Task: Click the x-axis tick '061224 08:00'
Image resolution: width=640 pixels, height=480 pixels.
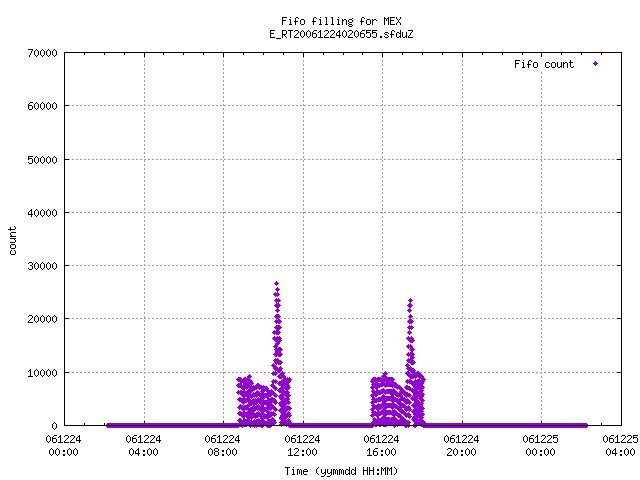Action: [x=222, y=446]
